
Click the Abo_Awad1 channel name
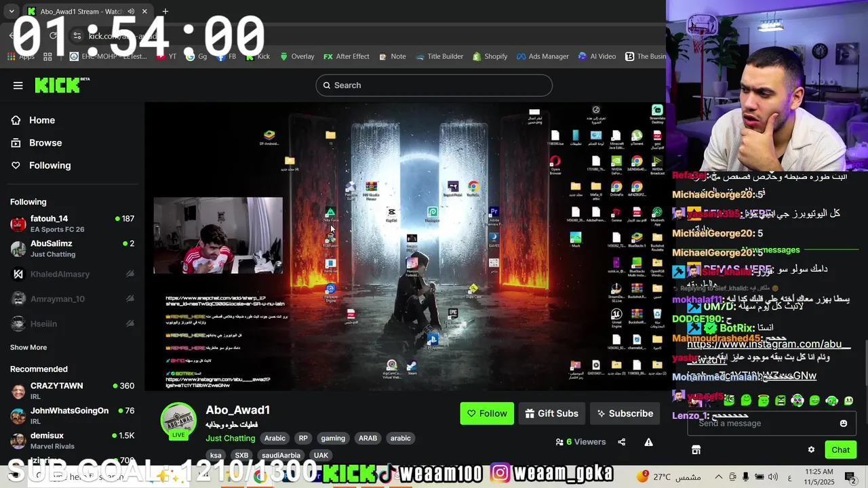[238, 410]
